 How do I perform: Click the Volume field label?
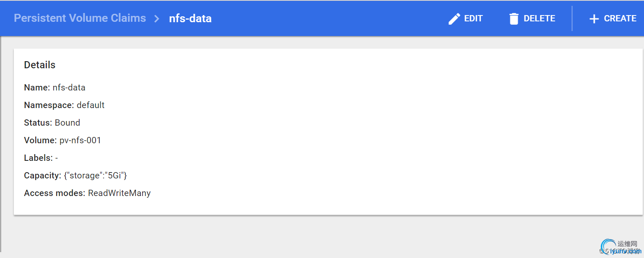tap(40, 140)
